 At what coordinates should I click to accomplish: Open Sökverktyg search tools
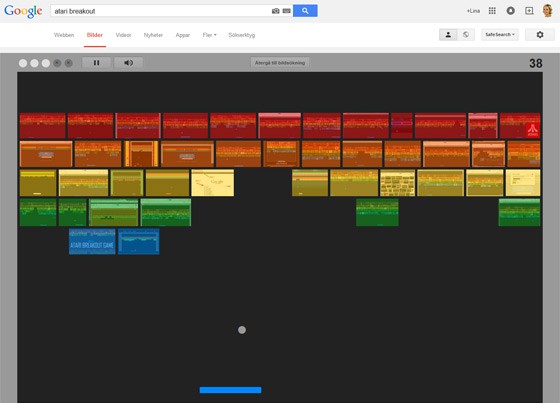point(242,35)
